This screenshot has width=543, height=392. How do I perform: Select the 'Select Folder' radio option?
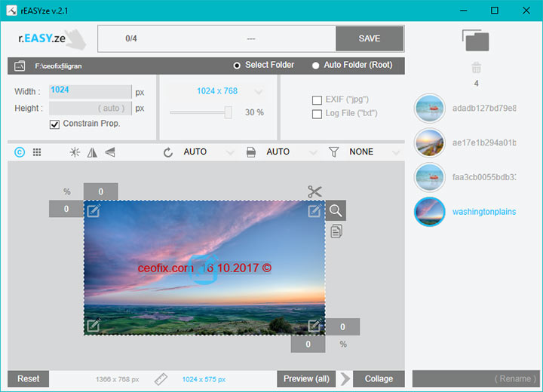click(x=237, y=66)
